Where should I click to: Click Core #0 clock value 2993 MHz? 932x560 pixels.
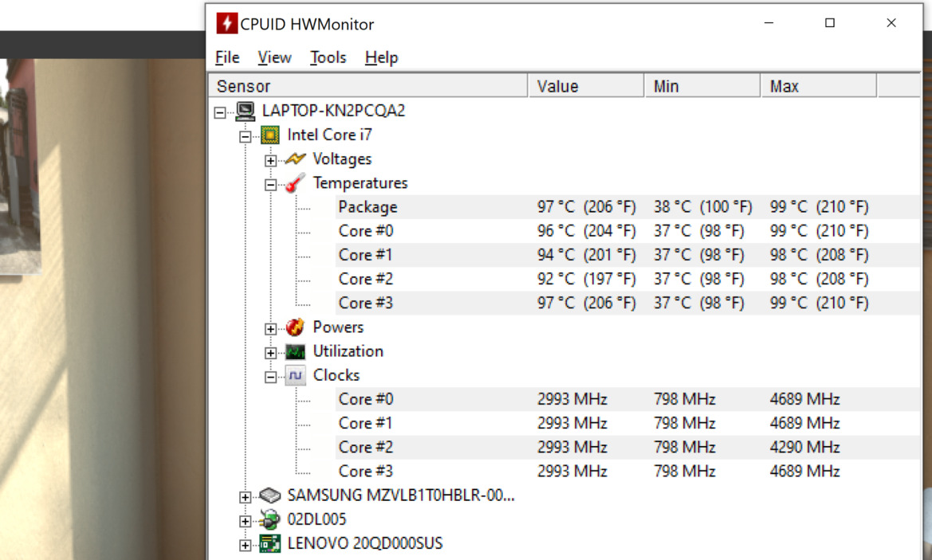point(572,399)
